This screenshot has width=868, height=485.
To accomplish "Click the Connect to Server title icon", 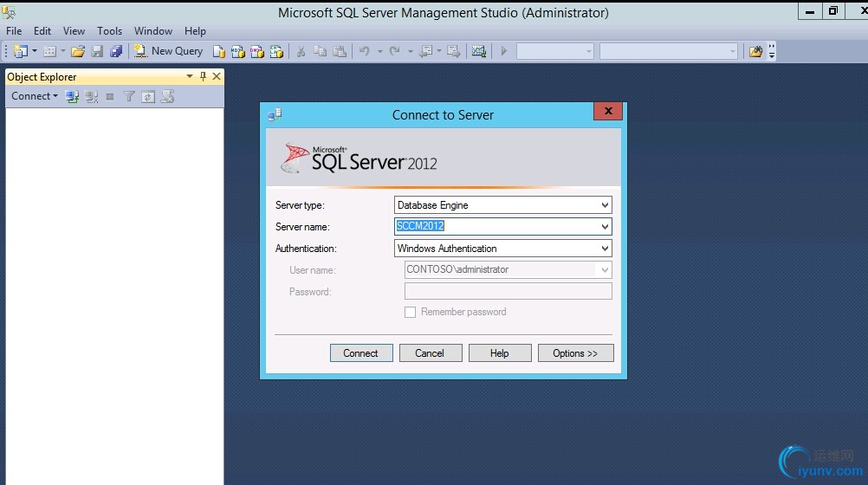I will click(275, 114).
